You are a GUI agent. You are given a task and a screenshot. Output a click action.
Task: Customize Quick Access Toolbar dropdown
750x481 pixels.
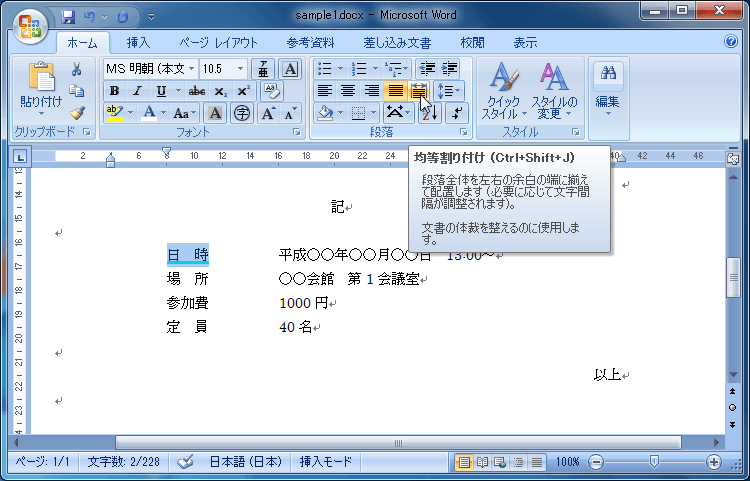(151, 17)
